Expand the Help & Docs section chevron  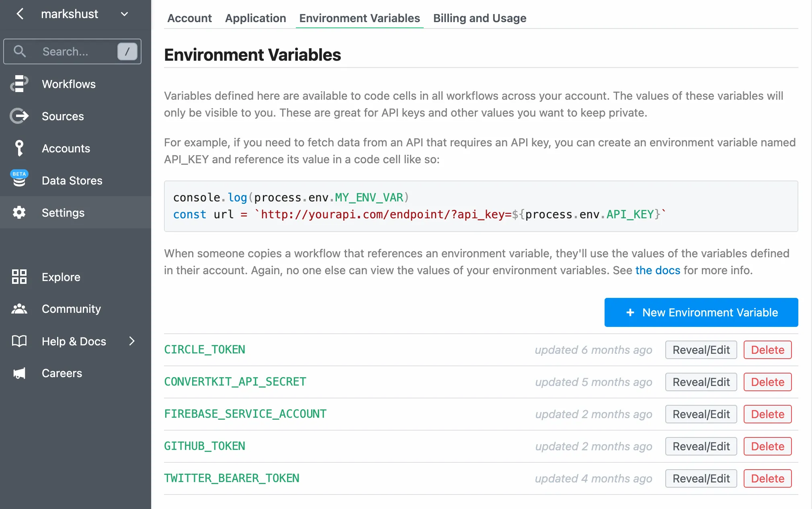coord(131,341)
